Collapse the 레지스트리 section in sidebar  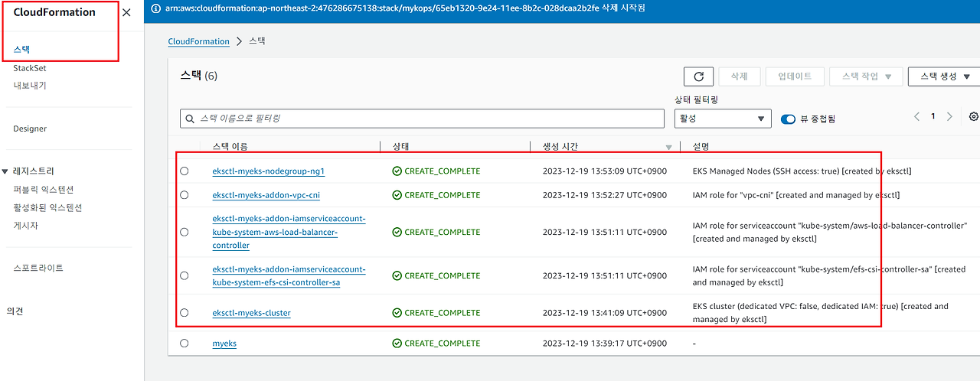pos(5,171)
